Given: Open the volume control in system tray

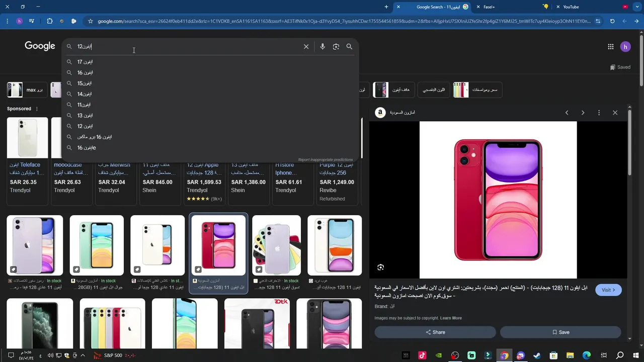Looking at the screenshot, I should coord(50,355).
